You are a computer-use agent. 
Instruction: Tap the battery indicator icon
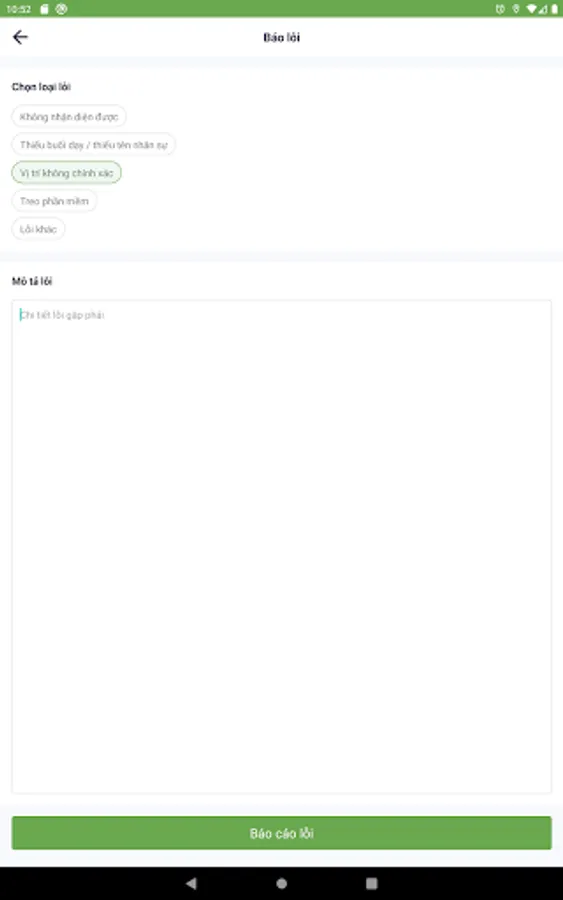(x=554, y=9)
